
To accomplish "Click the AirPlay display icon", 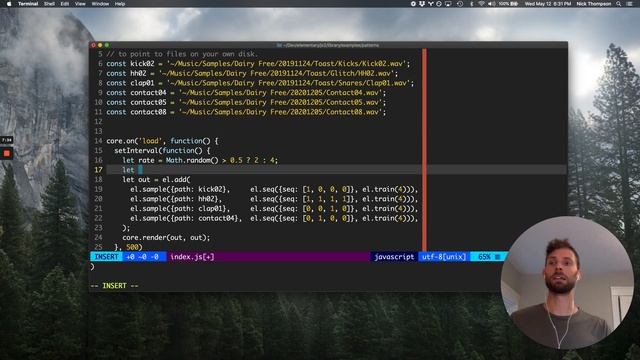I will [448, 4].
